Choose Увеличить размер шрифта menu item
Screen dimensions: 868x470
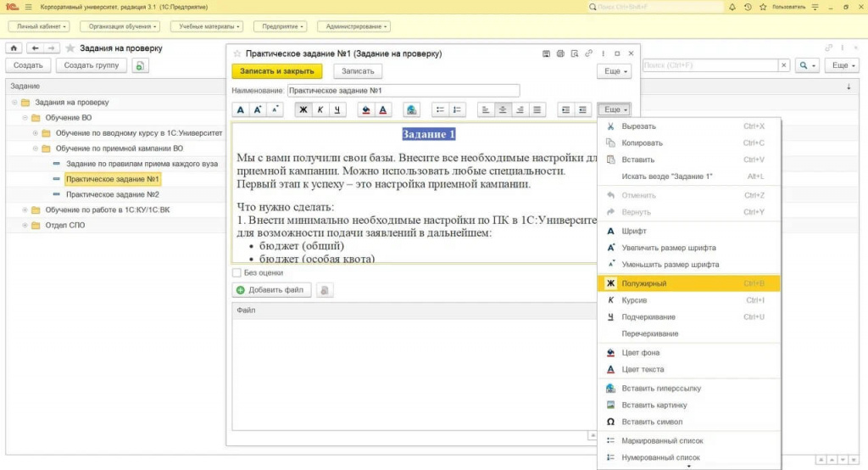click(689, 248)
